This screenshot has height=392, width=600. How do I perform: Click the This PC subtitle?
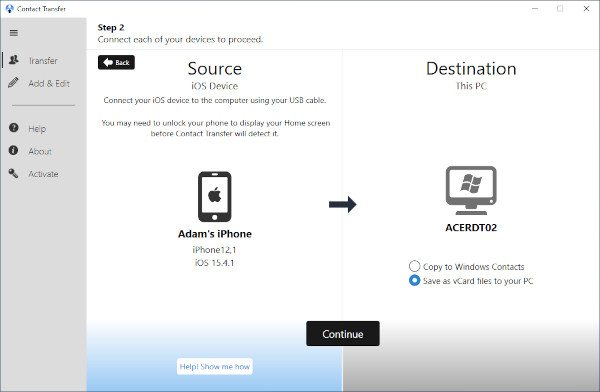(471, 86)
